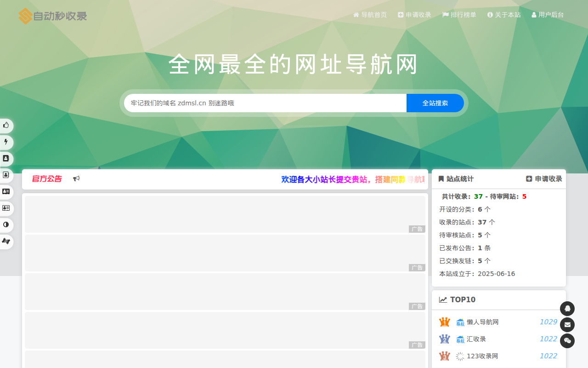Viewport: 588px width, 368px height.
Task: Open 关于本站 from the top menu
Action: 504,15
